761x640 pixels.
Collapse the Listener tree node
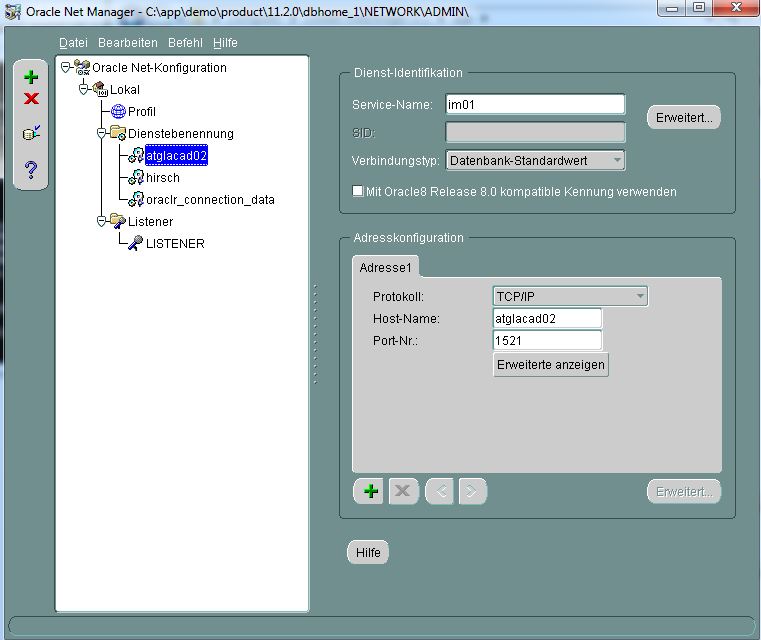tap(101, 222)
